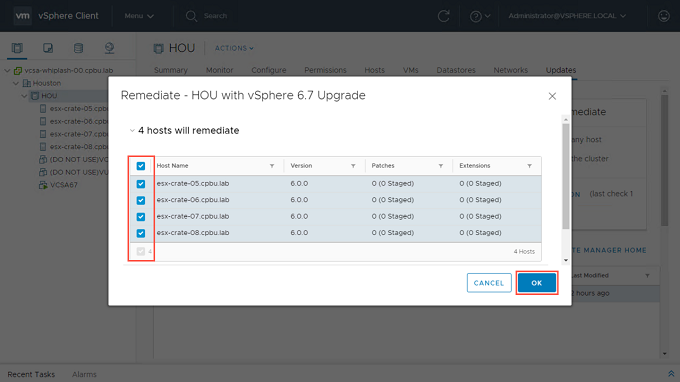Click the vm logo icon
The image size is (680, 382).
23,16
